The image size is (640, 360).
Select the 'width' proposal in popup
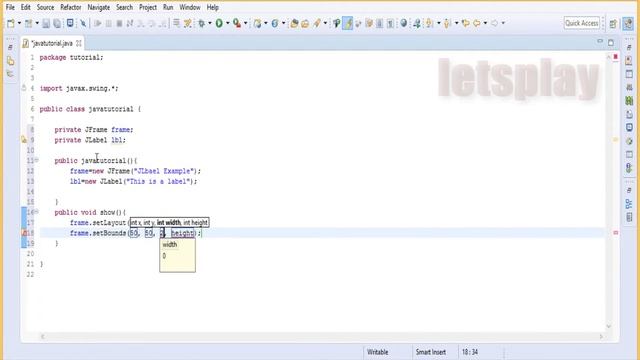(170, 244)
